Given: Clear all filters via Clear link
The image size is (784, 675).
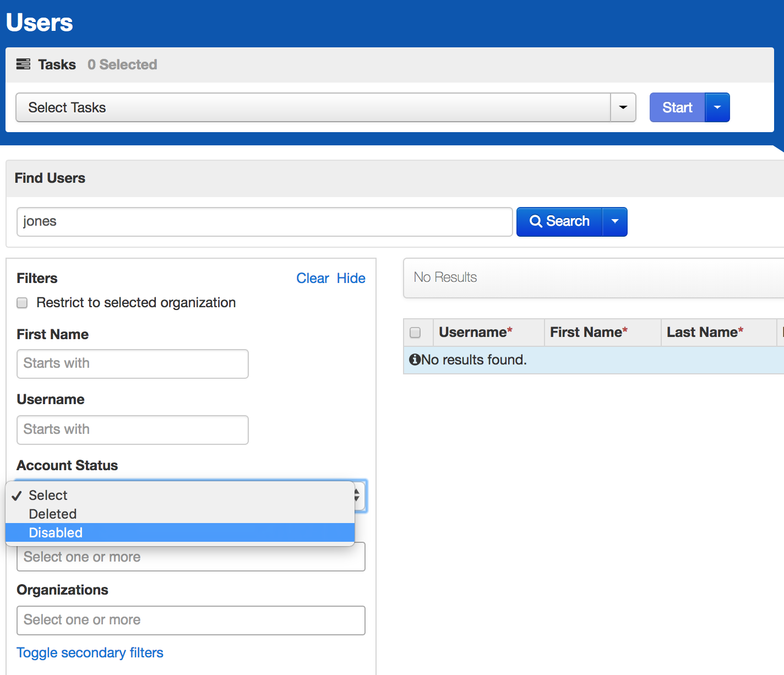Looking at the screenshot, I should 312,279.
